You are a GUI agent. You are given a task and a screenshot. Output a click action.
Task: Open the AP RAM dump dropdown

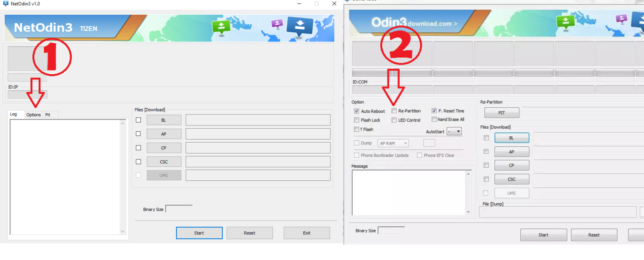point(393,143)
